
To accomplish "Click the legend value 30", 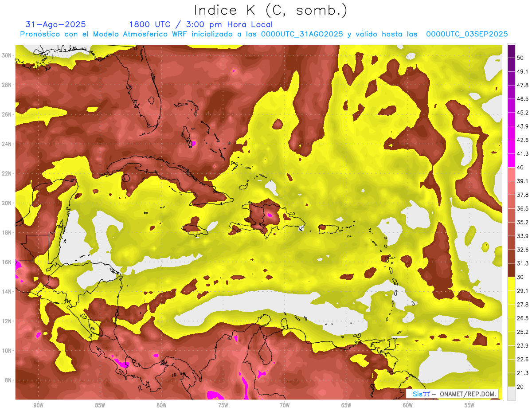I will point(520,277).
